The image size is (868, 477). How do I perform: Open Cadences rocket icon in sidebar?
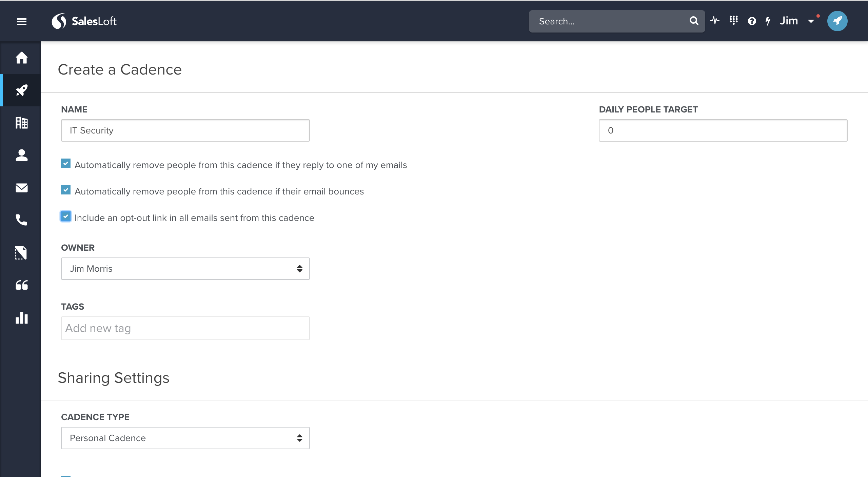point(21,90)
